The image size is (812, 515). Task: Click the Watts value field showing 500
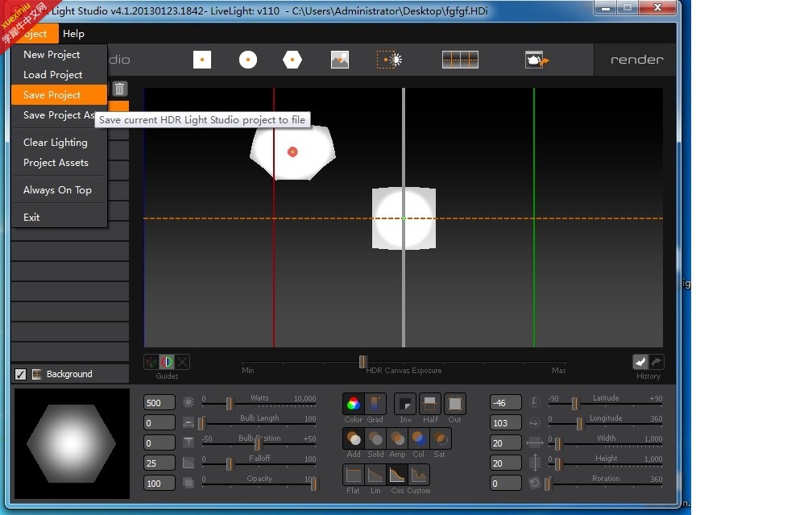tap(159, 403)
